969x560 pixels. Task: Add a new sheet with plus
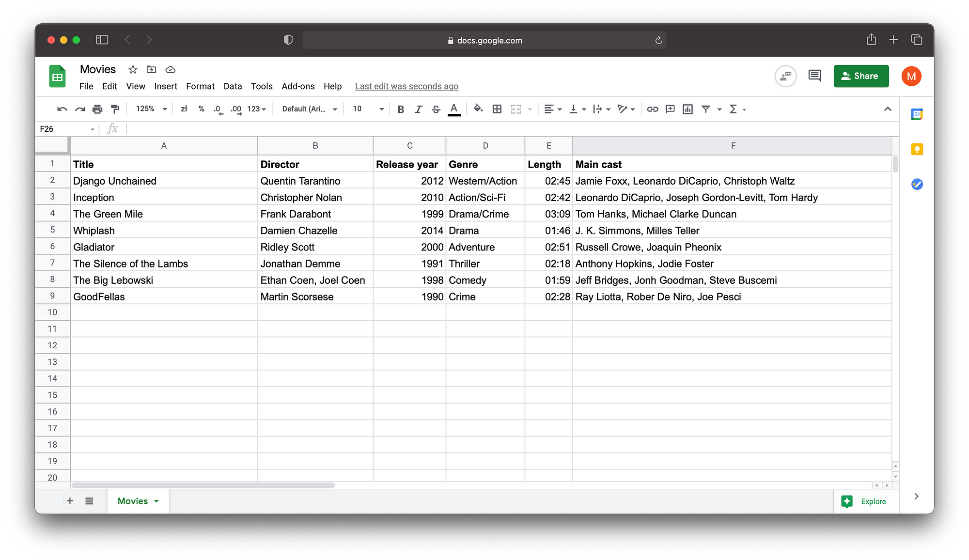click(x=70, y=501)
